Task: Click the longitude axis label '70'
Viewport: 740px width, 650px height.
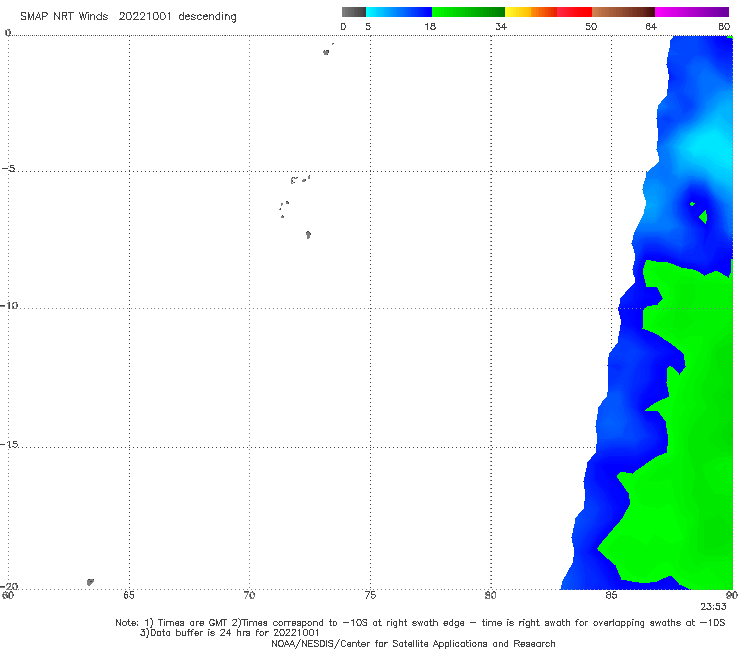Action: 249,595
